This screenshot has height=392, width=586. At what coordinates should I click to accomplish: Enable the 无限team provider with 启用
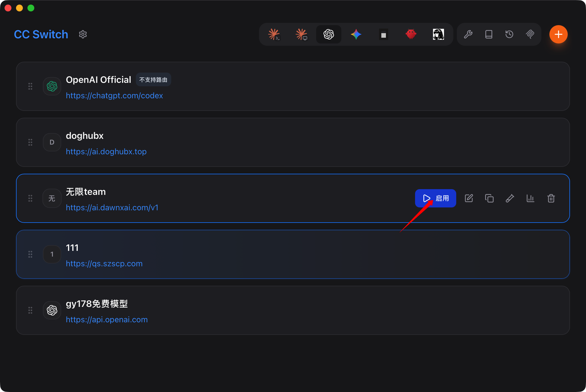point(436,198)
